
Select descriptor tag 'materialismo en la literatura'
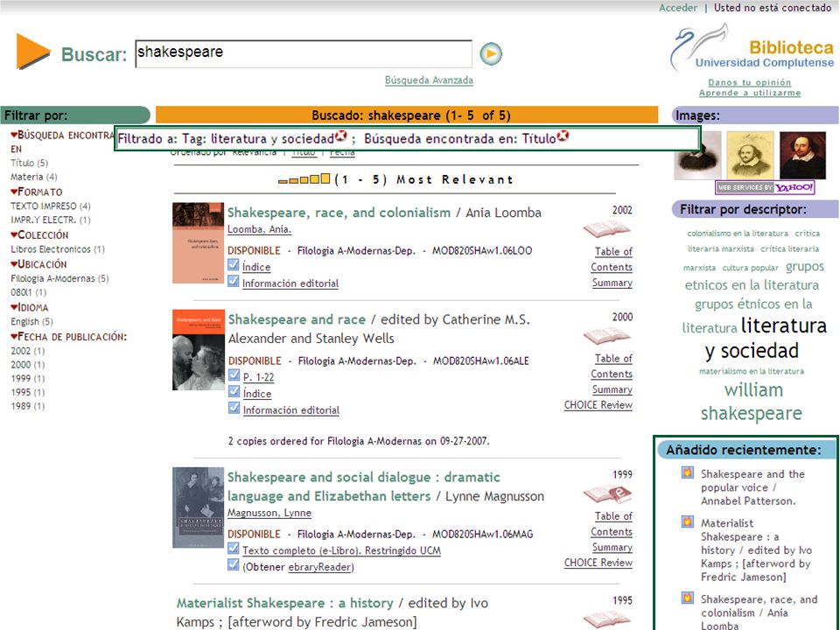click(x=752, y=371)
